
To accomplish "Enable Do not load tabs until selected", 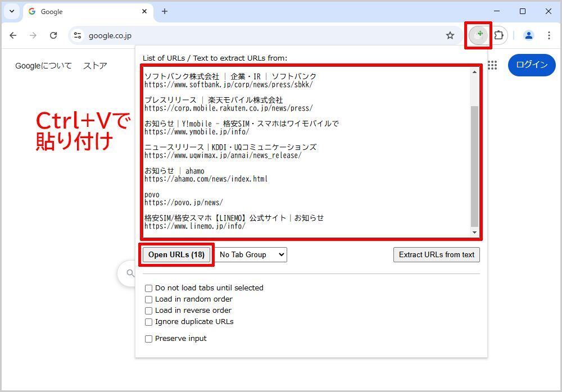I will (148, 288).
